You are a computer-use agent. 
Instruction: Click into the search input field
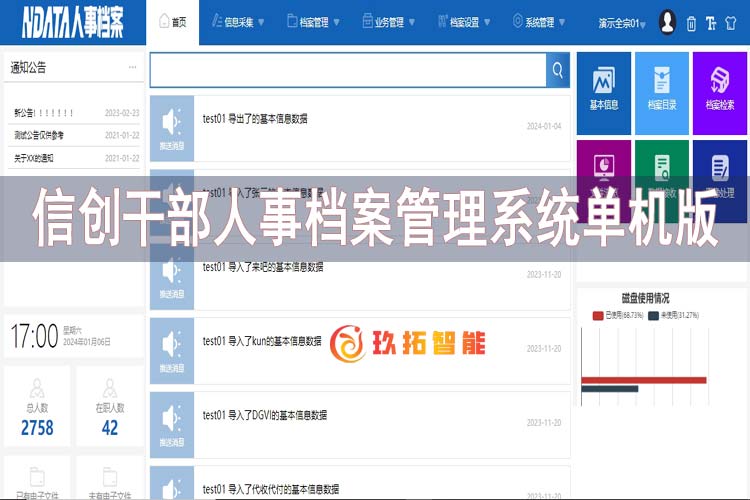(x=348, y=70)
